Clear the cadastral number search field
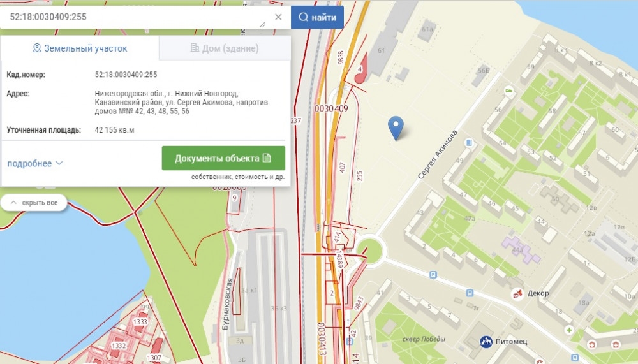Viewport: 638px width, 364px height. point(278,17)
